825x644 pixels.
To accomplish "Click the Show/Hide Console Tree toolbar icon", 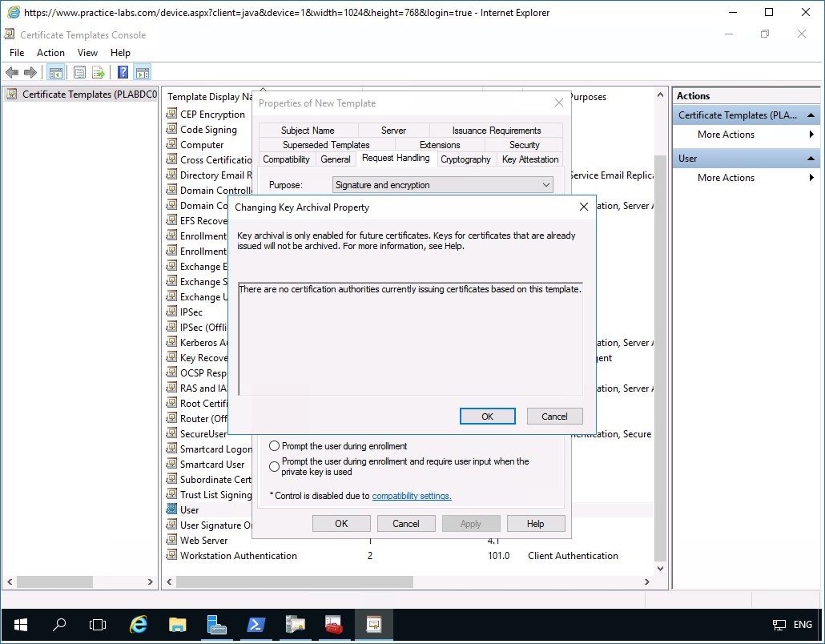I will [x=55, y=72].
